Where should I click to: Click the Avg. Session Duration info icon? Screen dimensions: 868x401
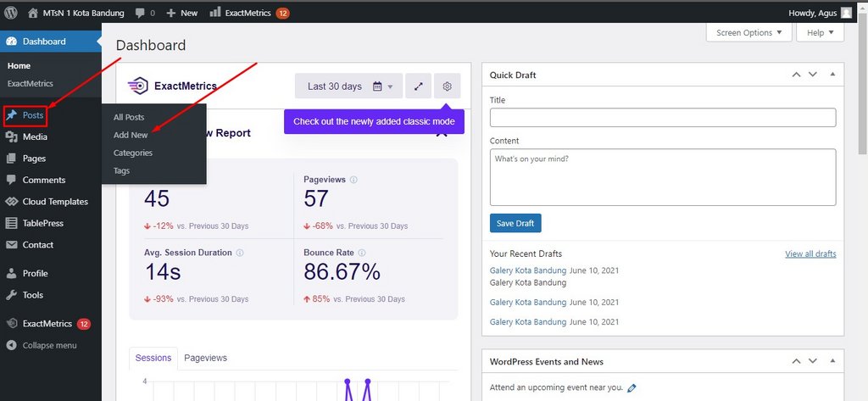click(240, 253)
